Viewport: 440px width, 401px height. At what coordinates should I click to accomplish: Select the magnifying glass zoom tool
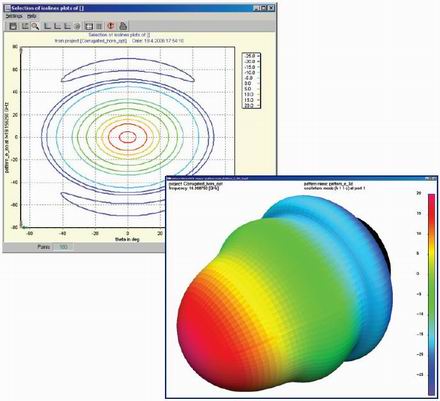tap(35, 26)
